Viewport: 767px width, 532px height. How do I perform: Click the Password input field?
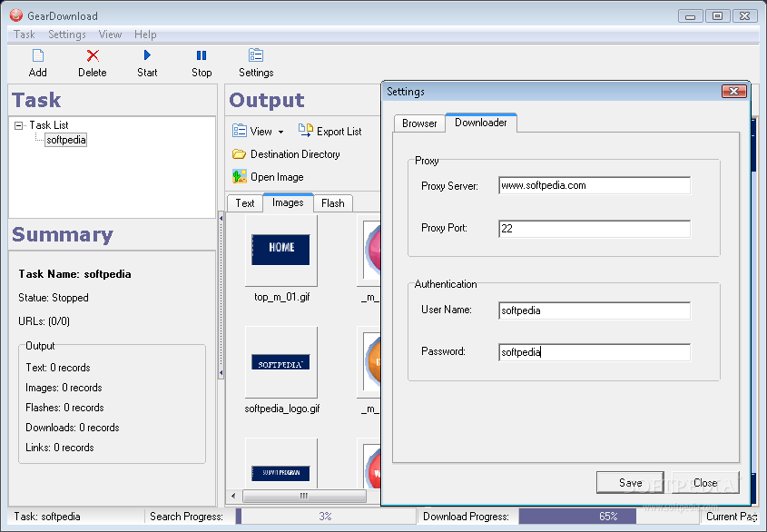pyautogui.click(x=595, y=352)
